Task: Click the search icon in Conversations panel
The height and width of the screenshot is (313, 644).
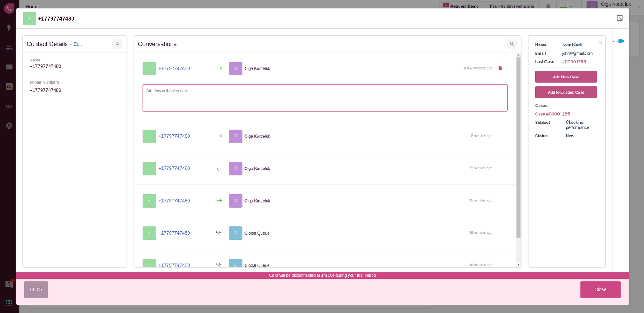Action: pos(512,44)
